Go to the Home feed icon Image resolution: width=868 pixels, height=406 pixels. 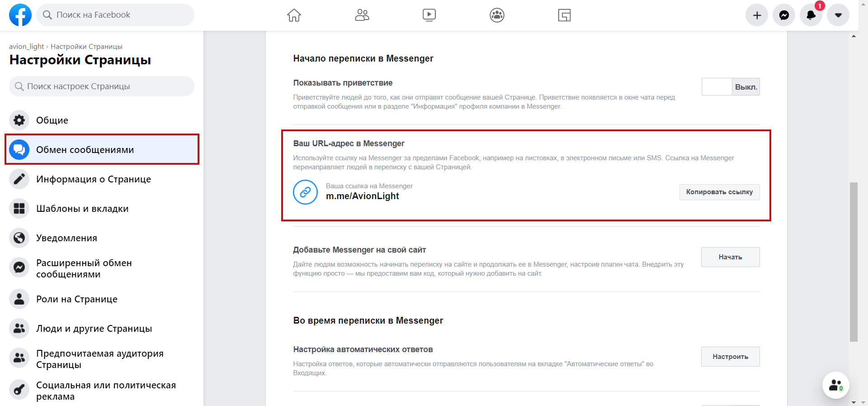[x=294, y=15]
